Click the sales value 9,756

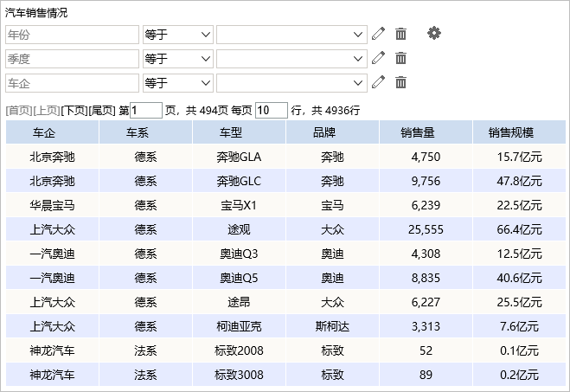point(426,181)
